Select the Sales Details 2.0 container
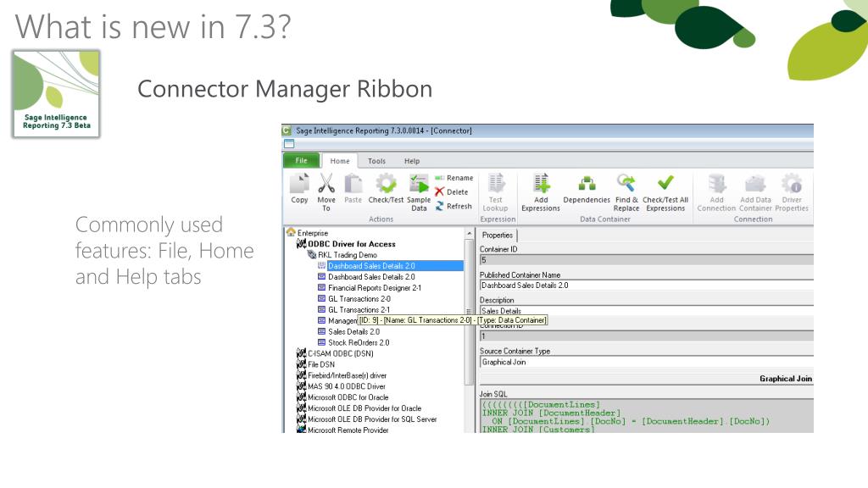The height and width of the screenshot is (488, 868). pos(353,332)
